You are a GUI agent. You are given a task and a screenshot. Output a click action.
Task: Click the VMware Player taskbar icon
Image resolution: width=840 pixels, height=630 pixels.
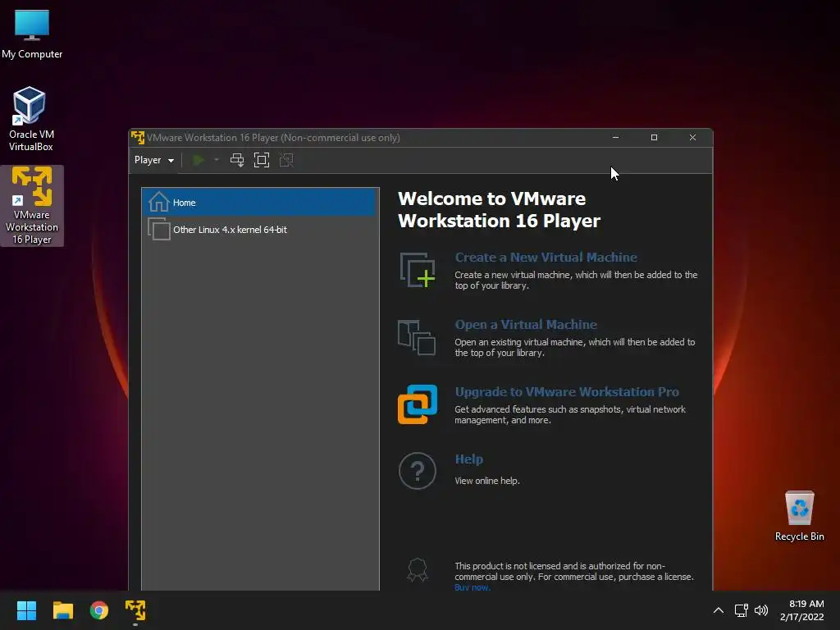pyautogui.click(x=135, y=610)
